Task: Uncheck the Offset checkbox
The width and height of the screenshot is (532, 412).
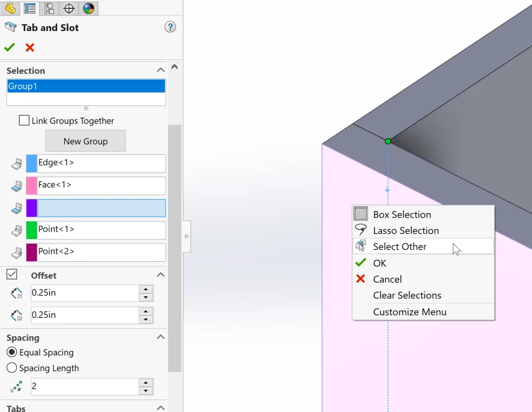Action: coord(11,274)
